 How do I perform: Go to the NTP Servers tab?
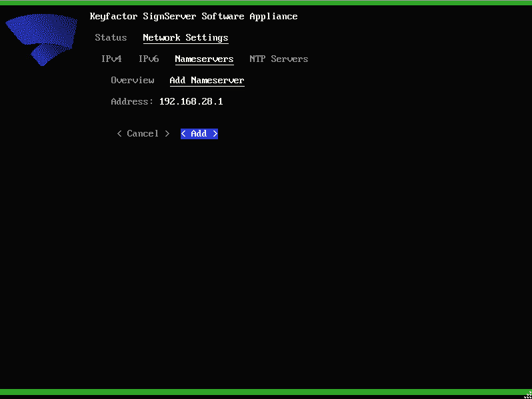point(279,59)
